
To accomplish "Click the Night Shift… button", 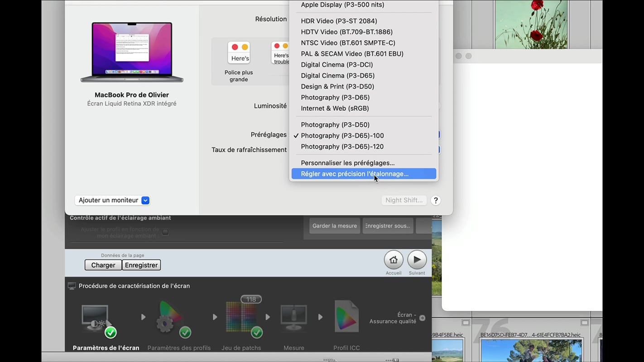I will (404, 200).
